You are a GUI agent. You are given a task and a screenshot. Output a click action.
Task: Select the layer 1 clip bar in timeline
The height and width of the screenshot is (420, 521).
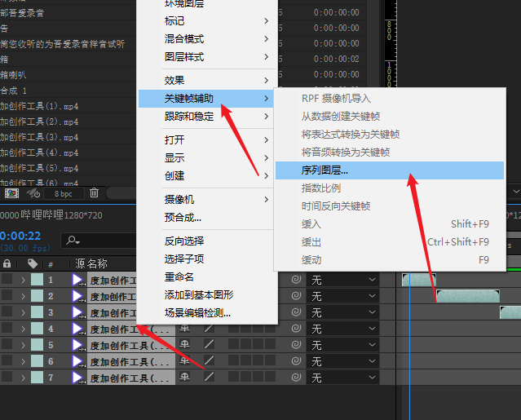pos(418,280)
